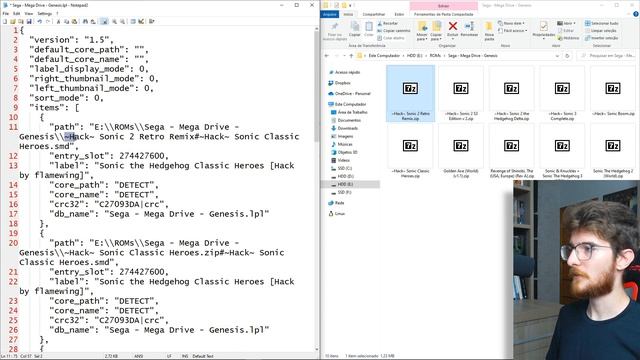
Task: Open the Edit menu in Notepad2
Action: 16,13
